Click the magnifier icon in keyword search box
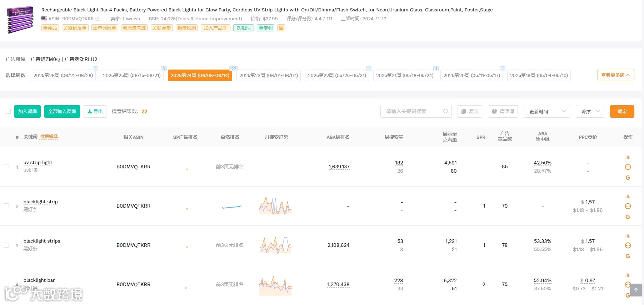This screenshot has height=305, width=644. [x=445, y=111]
